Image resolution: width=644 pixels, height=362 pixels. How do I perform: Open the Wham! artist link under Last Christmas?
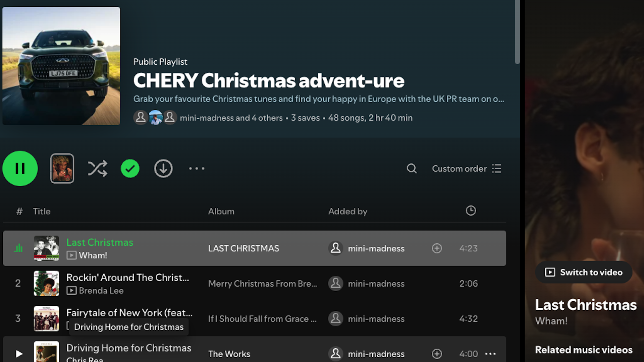pos(93,255)
